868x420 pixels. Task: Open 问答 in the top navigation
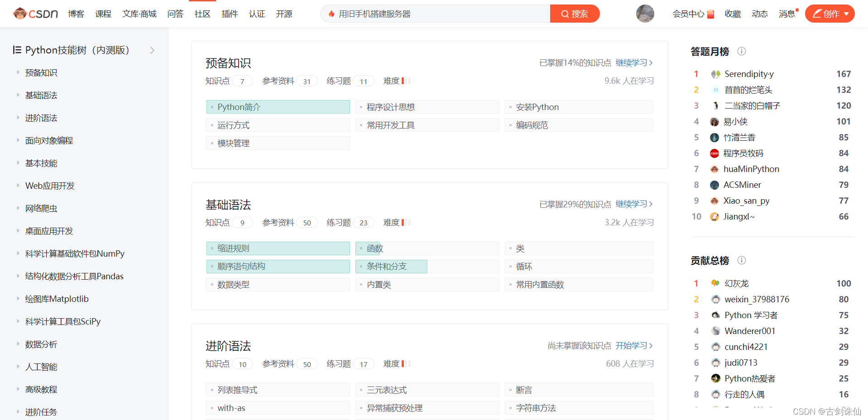175,14
